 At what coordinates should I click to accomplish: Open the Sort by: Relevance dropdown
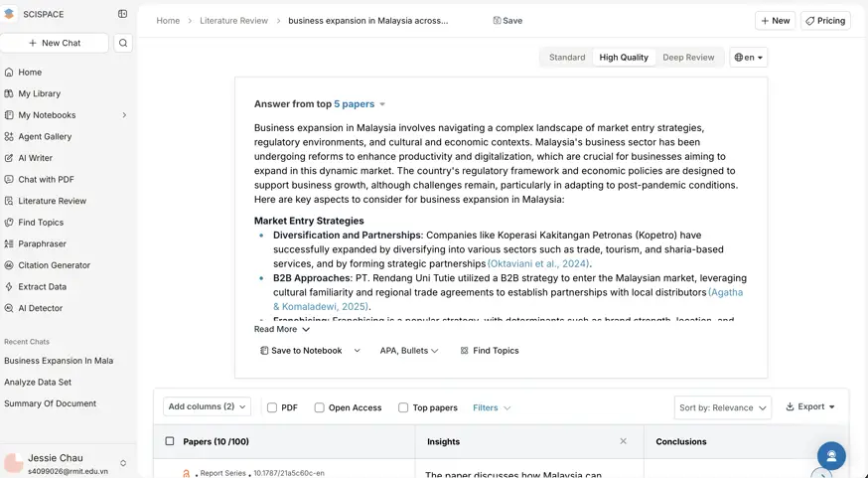[x=722, y=407]
